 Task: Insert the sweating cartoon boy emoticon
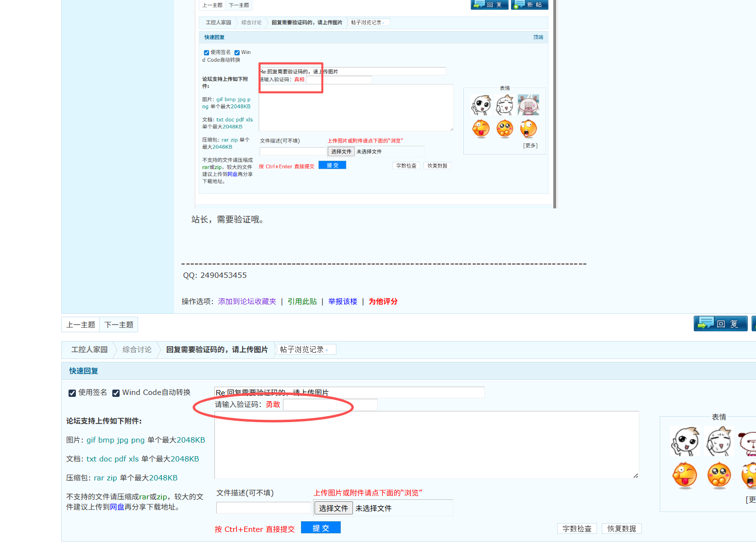(719, 442)
